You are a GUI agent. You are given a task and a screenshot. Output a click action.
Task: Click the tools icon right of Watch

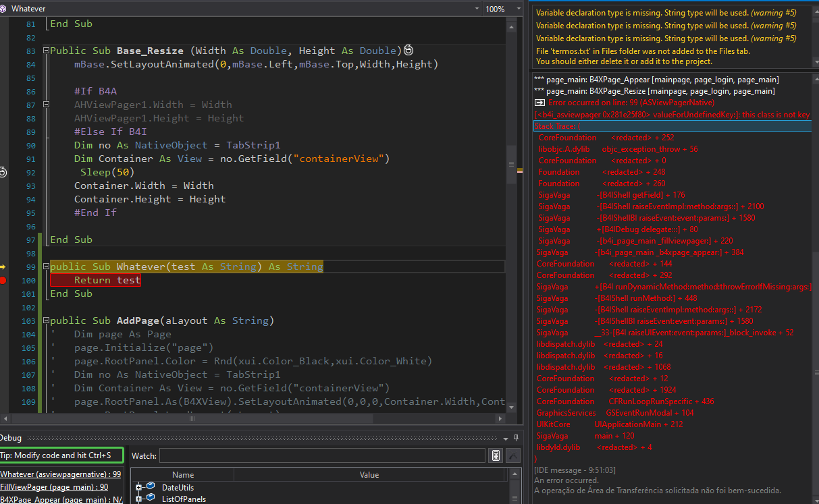tap(513, 456)
